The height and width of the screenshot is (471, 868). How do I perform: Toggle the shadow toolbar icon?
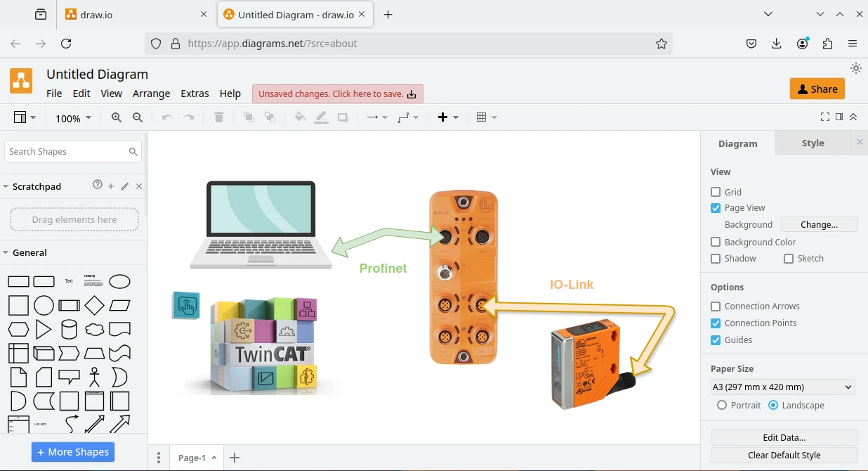pyautogui.click(x=343, y=117)
